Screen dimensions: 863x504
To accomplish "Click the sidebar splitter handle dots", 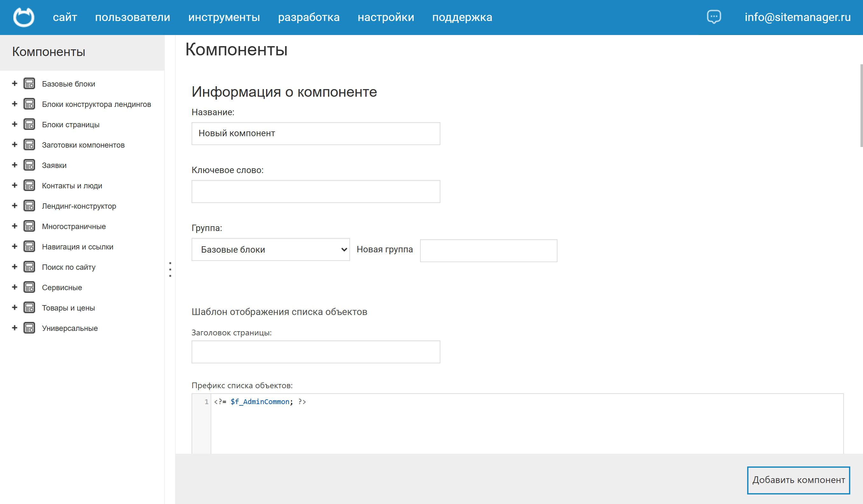I will point(170,269).
